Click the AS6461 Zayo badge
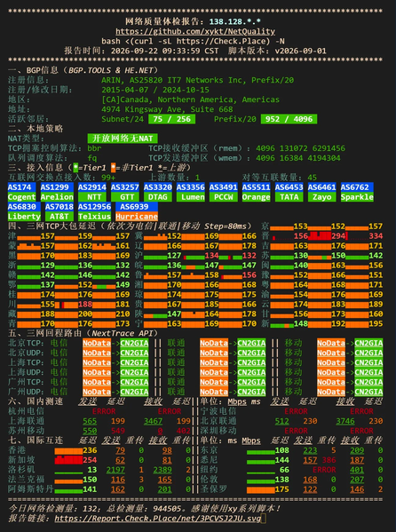Viewport: 396px width, 532px height. pyautogui.click(x=322, y=193)
